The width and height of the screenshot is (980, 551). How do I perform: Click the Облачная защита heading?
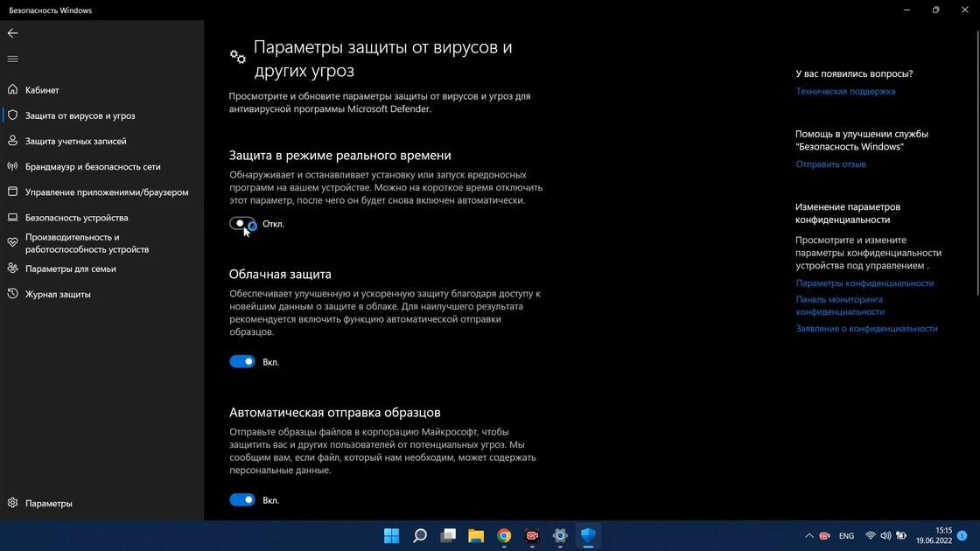pos(280,275)
